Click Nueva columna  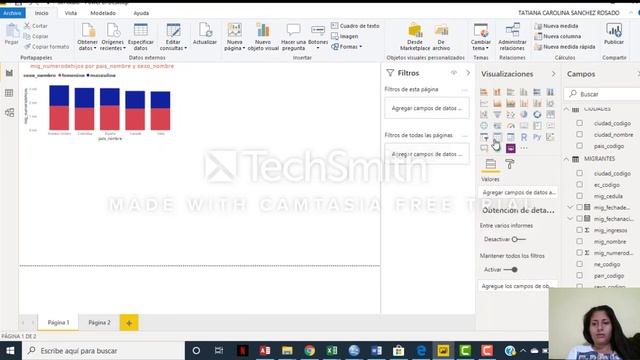coord(558,36)
